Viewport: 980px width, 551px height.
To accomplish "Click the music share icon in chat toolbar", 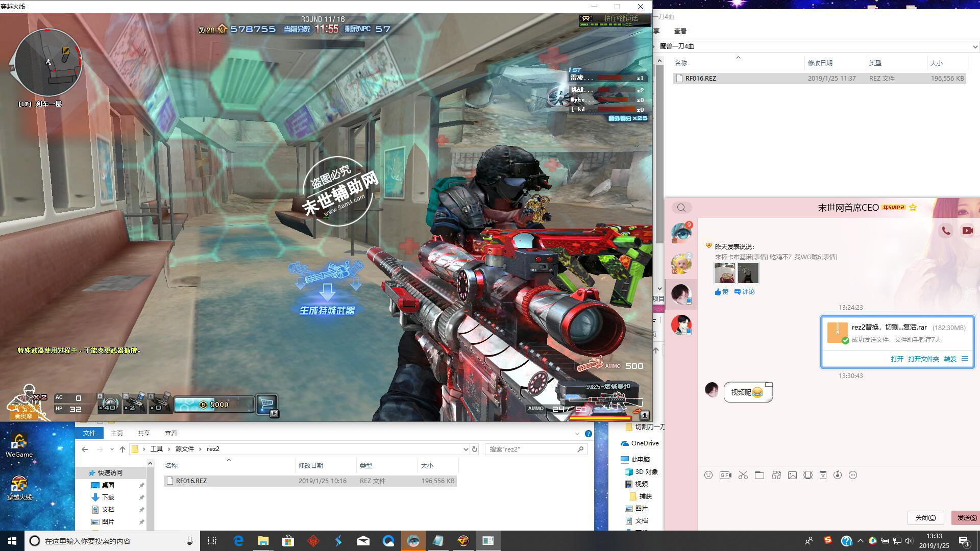I will [x=838, y=475].
